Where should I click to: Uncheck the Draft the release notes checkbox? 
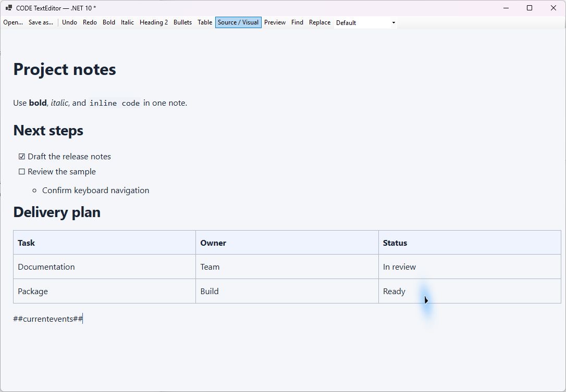pyautogui.click(x=22, y=157)
